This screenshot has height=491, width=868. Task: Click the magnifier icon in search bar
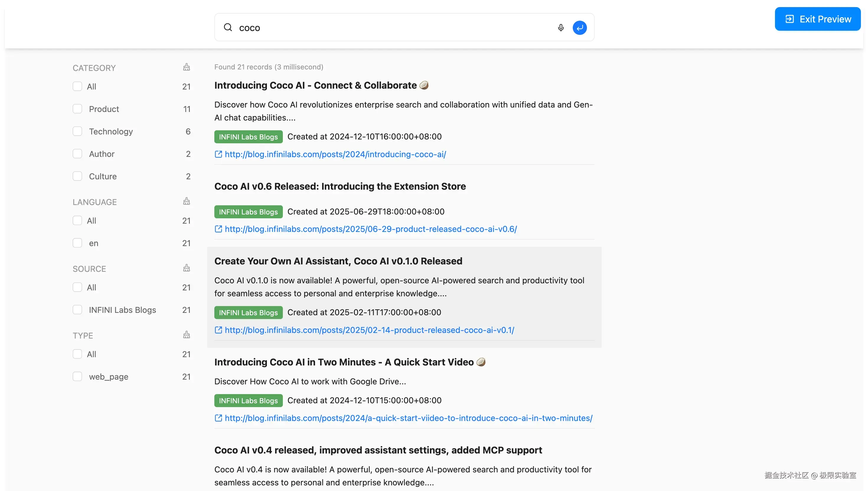coord(228,27)
